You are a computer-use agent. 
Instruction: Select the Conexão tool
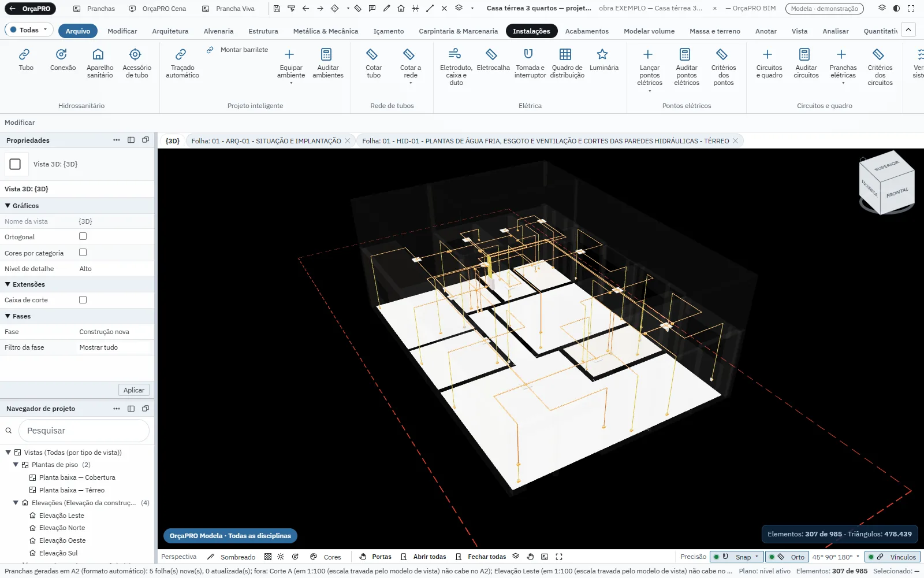(62, 60)
